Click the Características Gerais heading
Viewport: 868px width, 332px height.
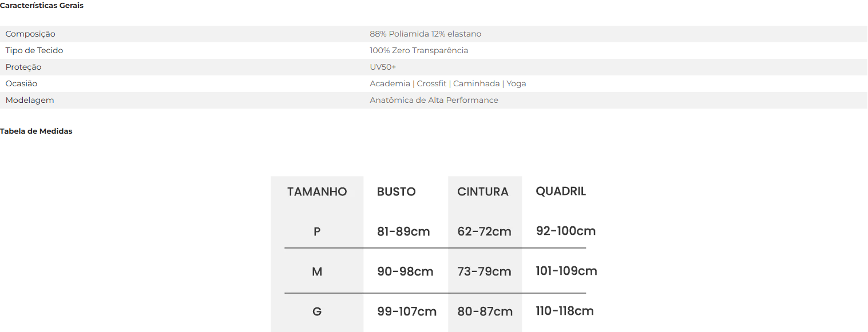42,6
